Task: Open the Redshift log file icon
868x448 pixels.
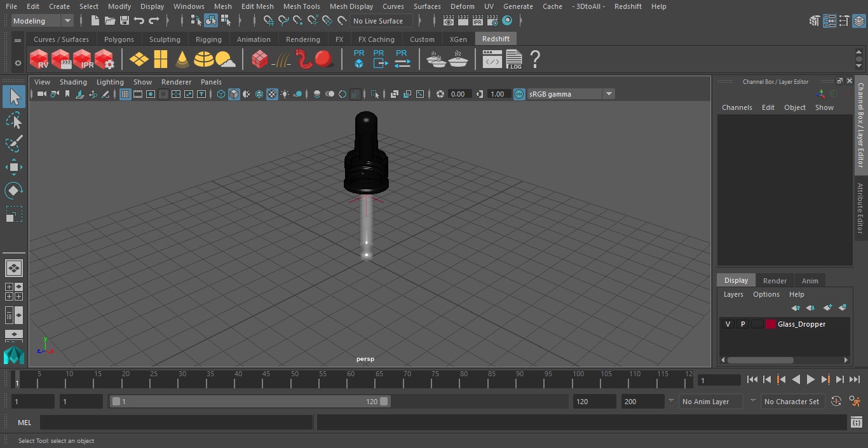Action: pyautogui.click(x=513, y=60)
